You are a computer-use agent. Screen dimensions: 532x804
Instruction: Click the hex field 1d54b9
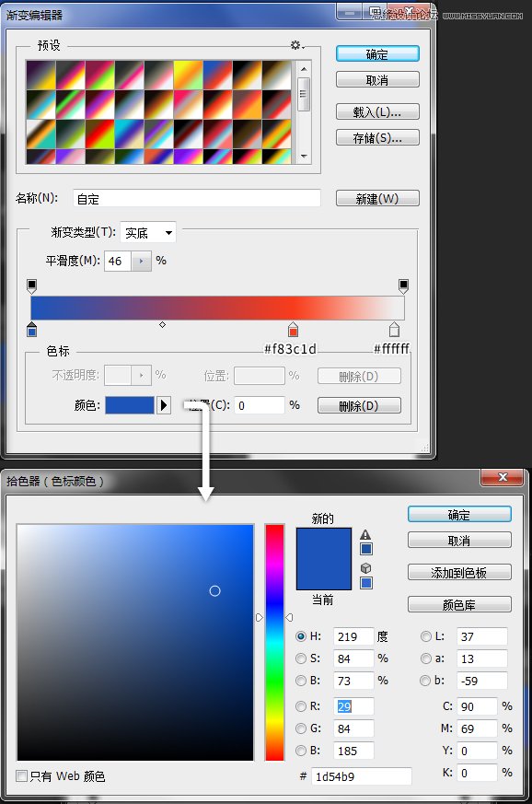pos(362,776)
